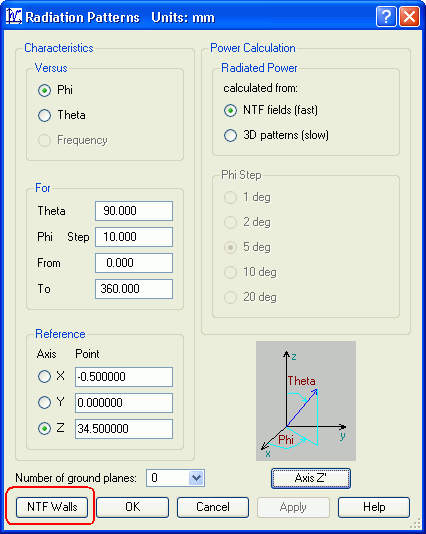The image size is (426, 534).
Task: Confirm with the OK button
Action: click(132, 507)
